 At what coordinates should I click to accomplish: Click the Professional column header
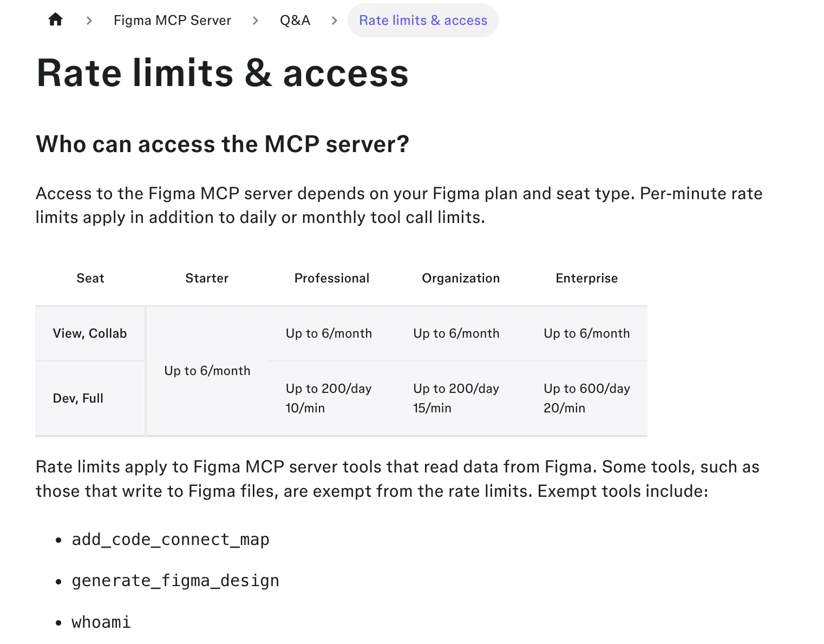(x=332, y=278)
